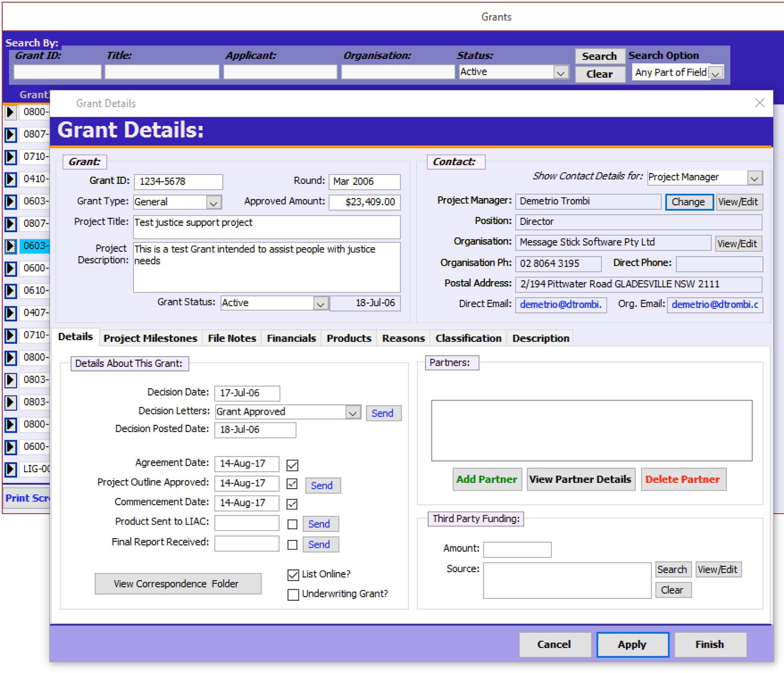Click Clear in Third Party Funding

[673, 590]
